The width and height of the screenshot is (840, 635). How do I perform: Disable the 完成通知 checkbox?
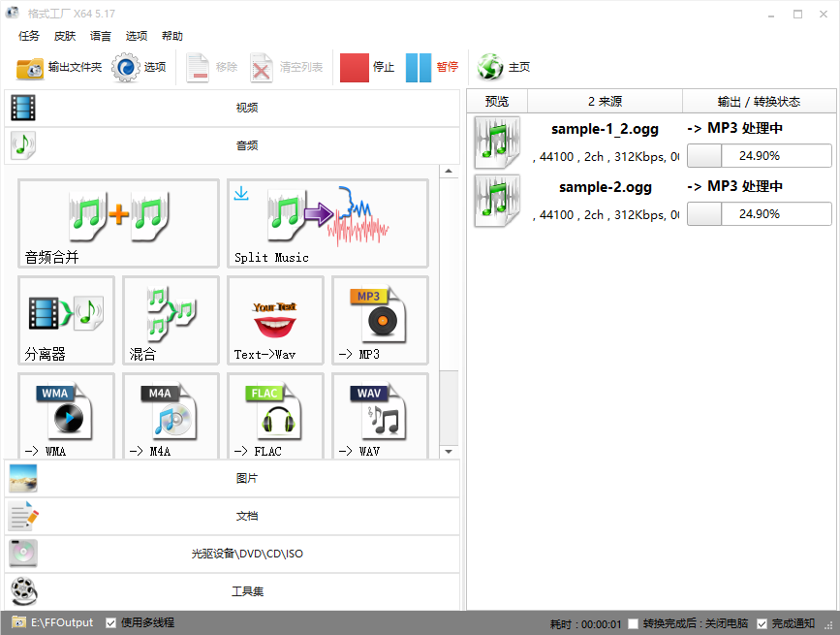762,623
